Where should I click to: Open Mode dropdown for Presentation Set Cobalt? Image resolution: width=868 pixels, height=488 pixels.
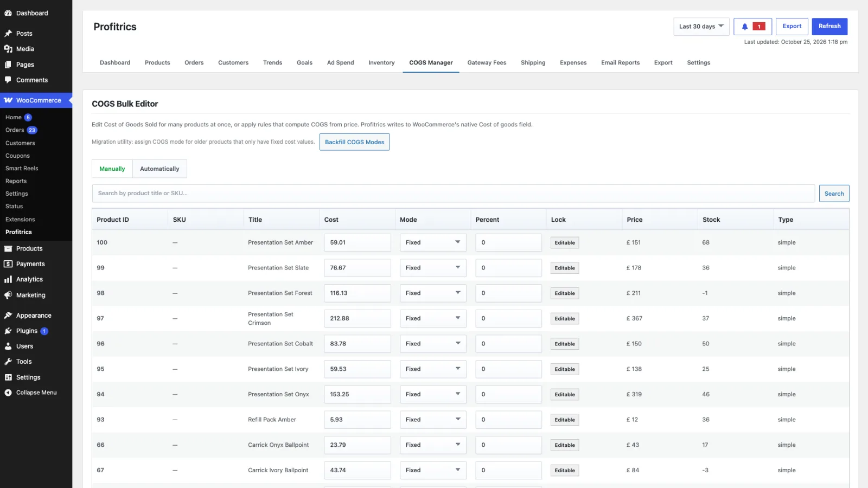click(x=433, y=344)
